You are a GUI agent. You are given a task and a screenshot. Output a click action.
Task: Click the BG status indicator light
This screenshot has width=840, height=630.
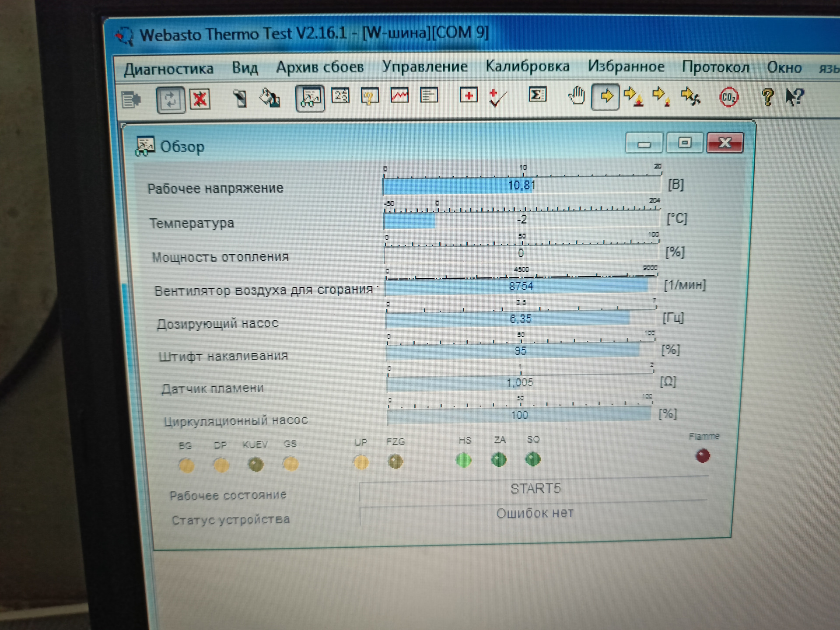tap(186, 465)
